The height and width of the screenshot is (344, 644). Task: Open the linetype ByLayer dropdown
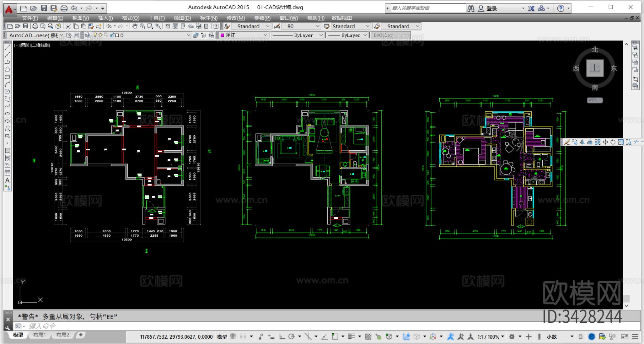(x=298, y=35)
